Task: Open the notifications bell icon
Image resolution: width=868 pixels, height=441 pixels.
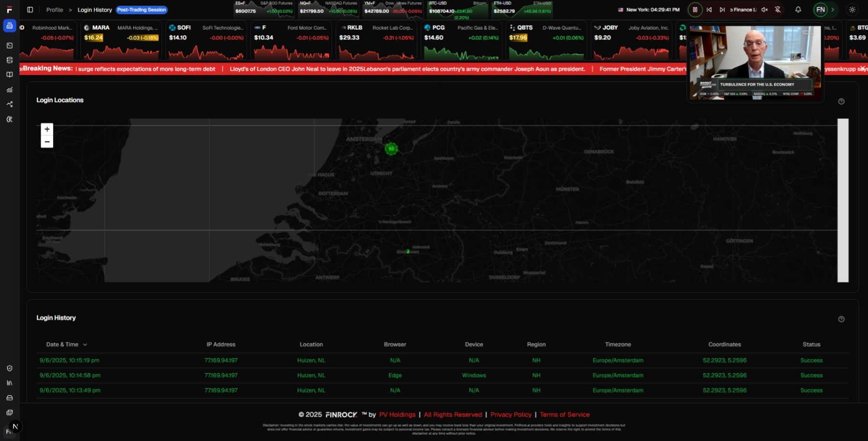Action: [798, 10]
